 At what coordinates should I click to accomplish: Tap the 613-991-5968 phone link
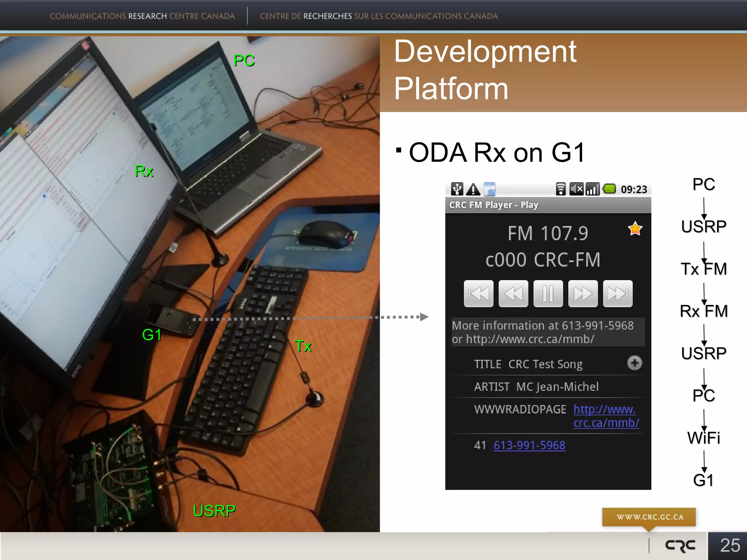pos(529,445)
